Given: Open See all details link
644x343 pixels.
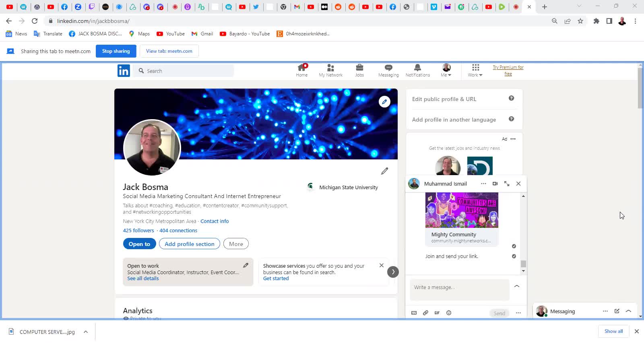Looking at the screenshot, I should (x=143, y=279).
